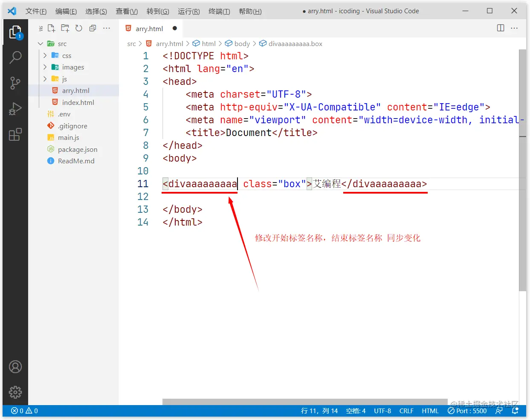Open the 选择(S) menu
The image size is (530, 420).
pos(96,11)
